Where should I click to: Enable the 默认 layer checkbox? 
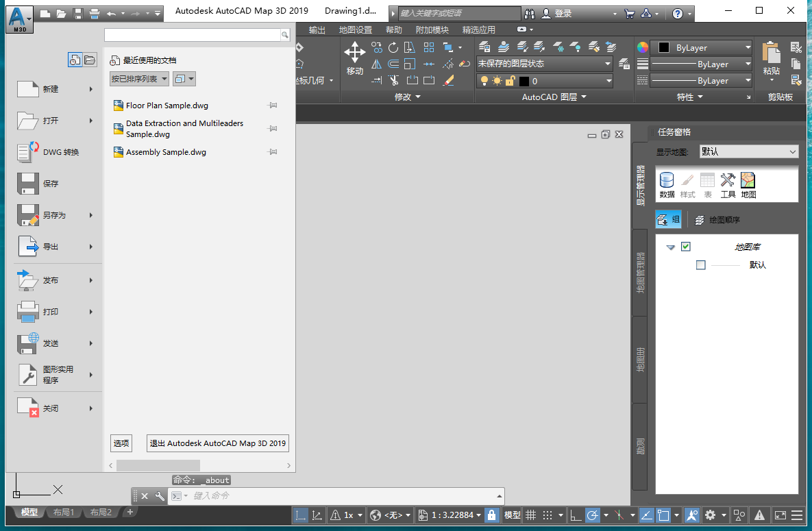pos(700,265)
